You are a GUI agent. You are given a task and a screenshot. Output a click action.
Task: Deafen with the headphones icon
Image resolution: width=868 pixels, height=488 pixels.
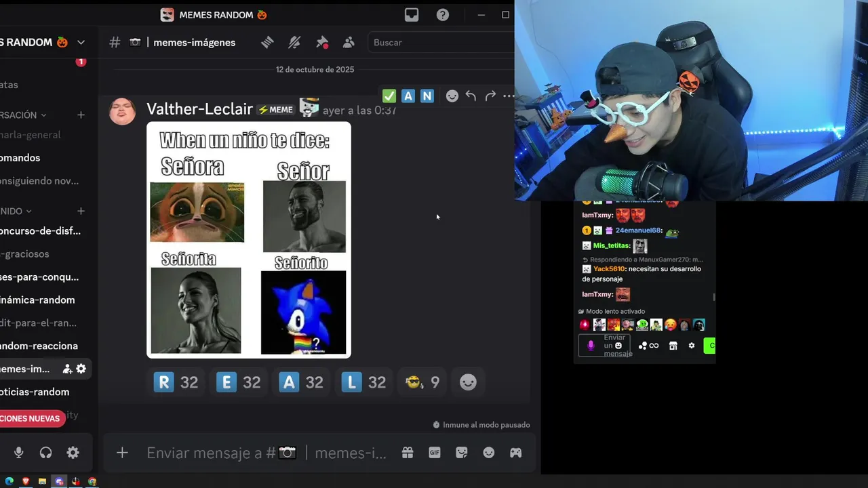[x=46, y=453]
